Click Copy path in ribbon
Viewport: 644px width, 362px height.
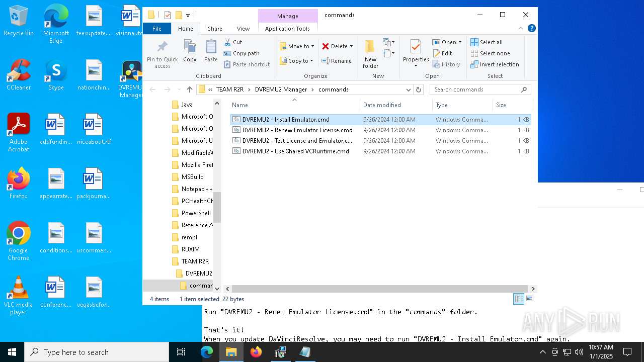(242, 53)
